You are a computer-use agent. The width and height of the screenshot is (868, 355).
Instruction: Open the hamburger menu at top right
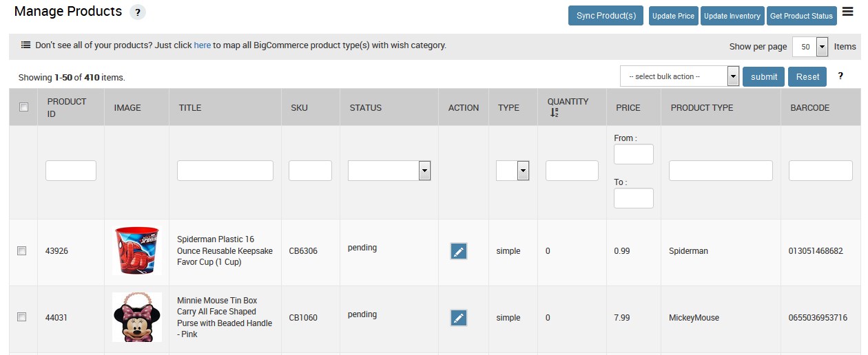848,12
